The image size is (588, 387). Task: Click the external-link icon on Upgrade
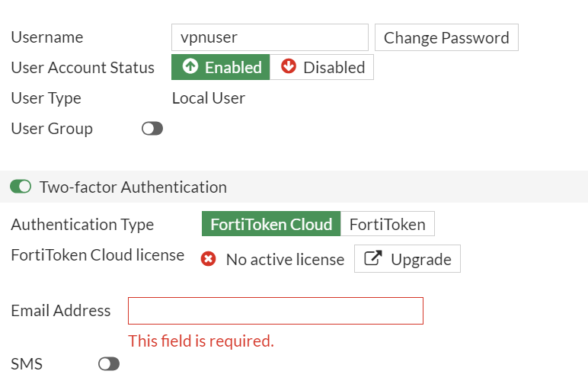point(372,259)
